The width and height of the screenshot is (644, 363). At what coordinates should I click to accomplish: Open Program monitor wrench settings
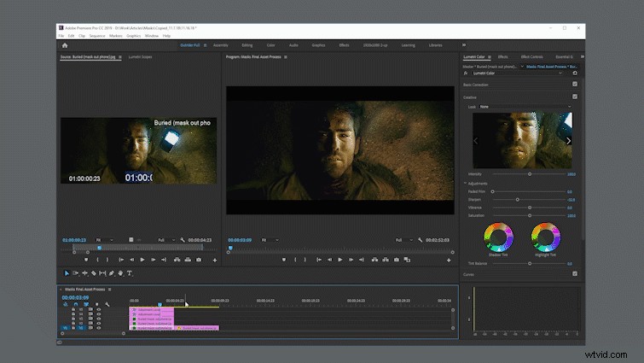(420, 240)
